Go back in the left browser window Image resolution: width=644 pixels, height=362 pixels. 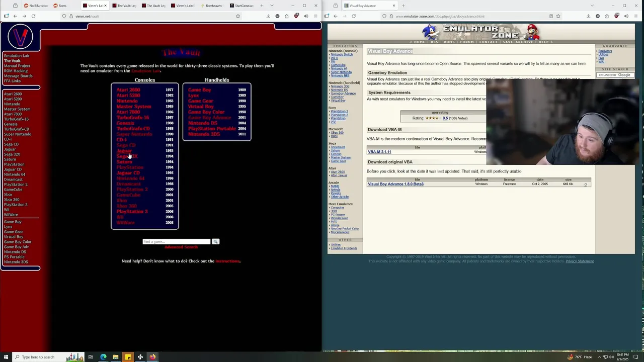click(x=15, y=16)
